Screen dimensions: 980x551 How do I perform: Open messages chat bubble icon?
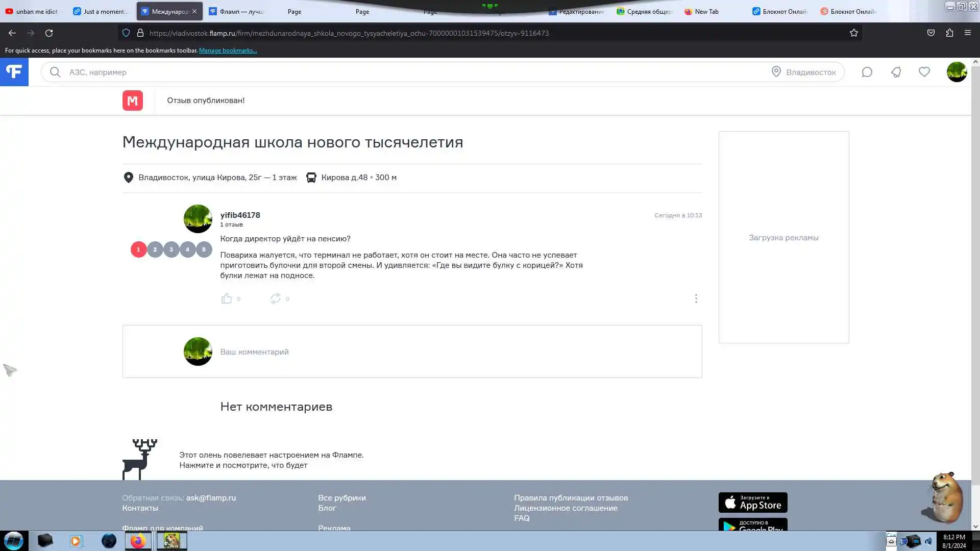[x=867, y=72]
